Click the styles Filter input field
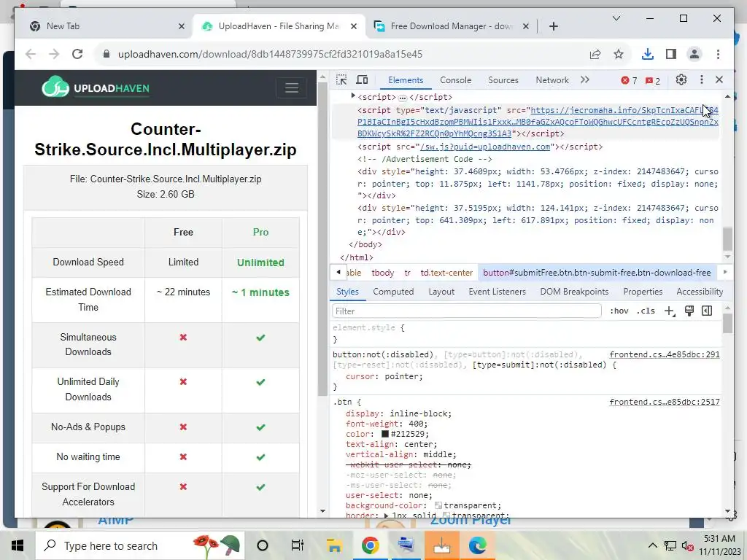Viewport: 747px width, 560px height. pos(466,311)
